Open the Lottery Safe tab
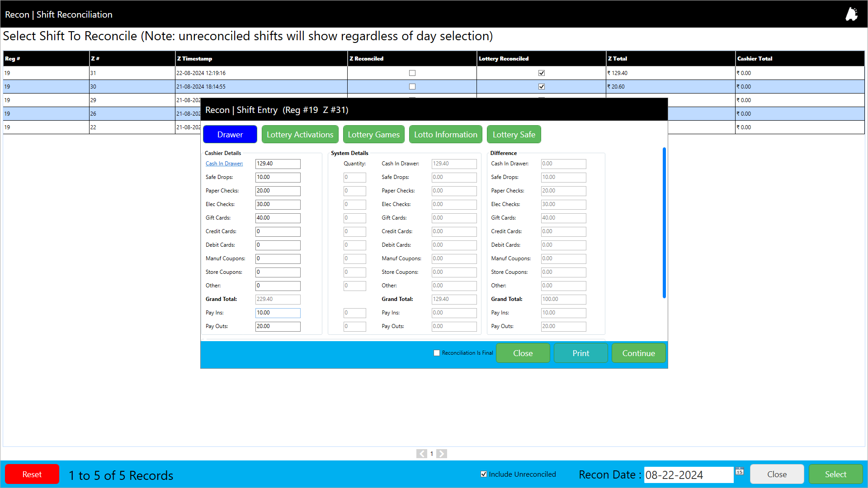The width and height of the screenshot is (868, 488). [514, 135]
